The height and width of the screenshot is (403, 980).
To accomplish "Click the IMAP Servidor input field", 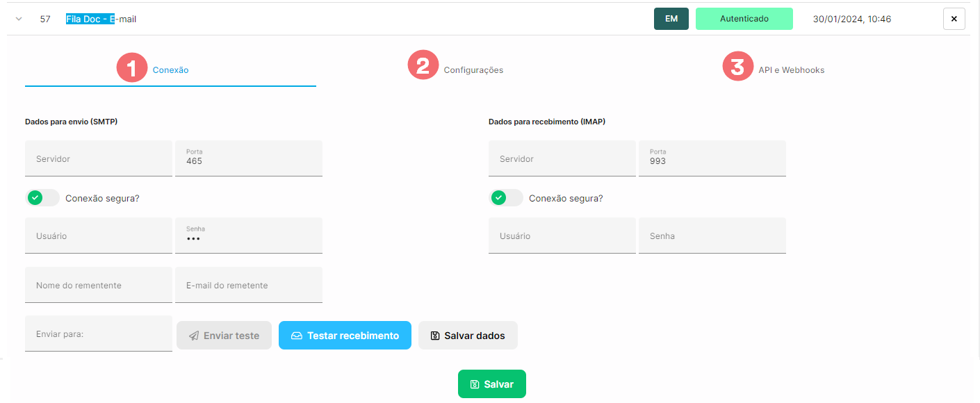I will point(562,158).
